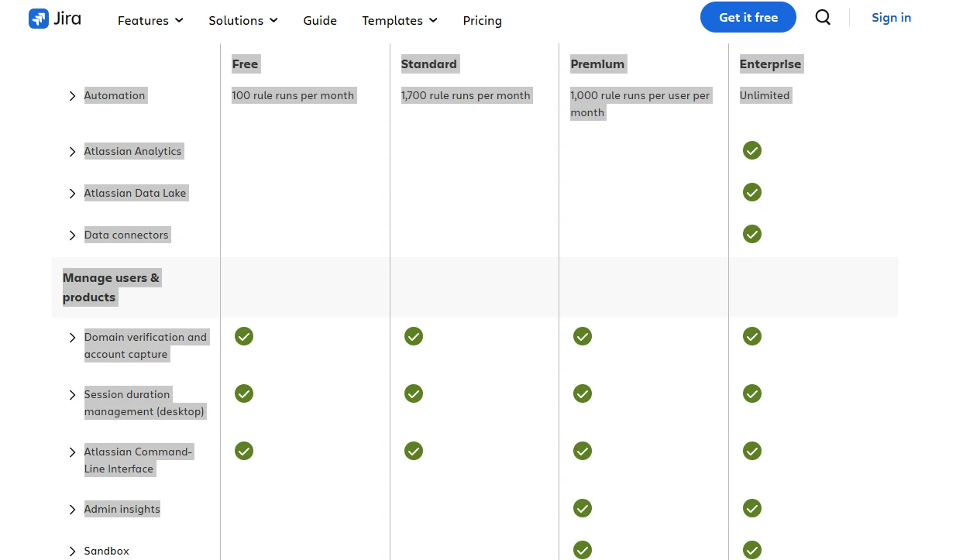Click the Enterprise checkmark for Data connectors
The height and width of the screenshot is (560, 956).
pyautogui.click(x=752, y=234)
